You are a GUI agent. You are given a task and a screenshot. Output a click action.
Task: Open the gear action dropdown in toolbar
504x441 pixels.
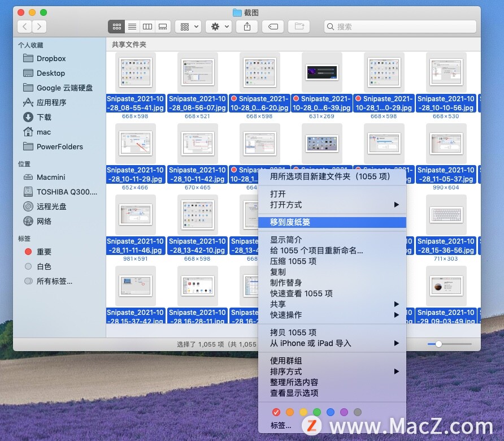coord(219,27)
